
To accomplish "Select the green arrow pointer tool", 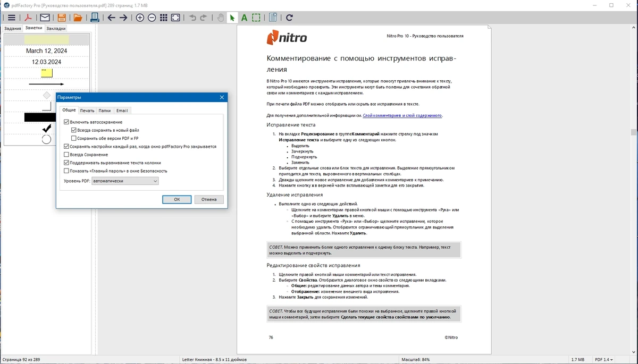I will point(232,18).
